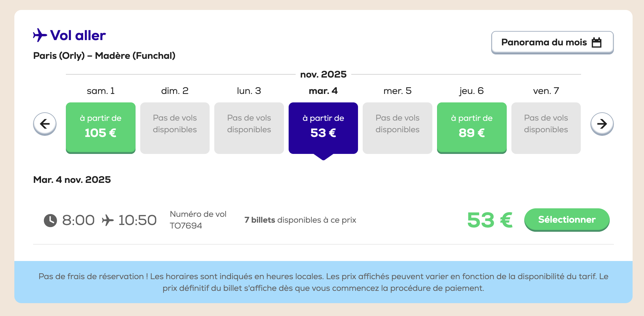Click the large green 53 € price
Image resolution: width=644 pixels, height=316 pixels.
pyautogui.click(x=490, y=220)
